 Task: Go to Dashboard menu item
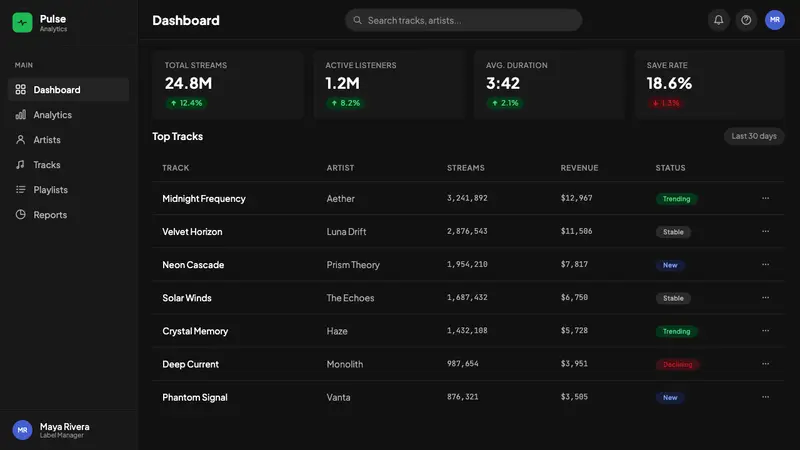pos(68,90)
